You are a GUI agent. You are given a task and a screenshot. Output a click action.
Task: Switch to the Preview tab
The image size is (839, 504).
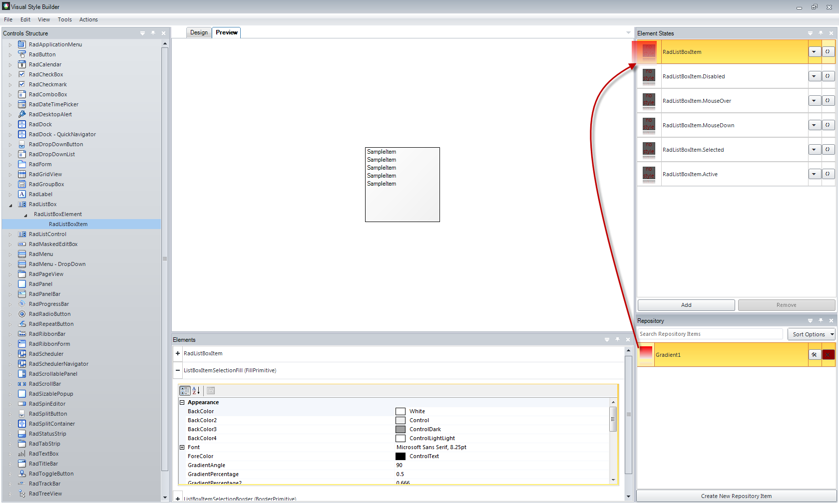coord(227,32)
